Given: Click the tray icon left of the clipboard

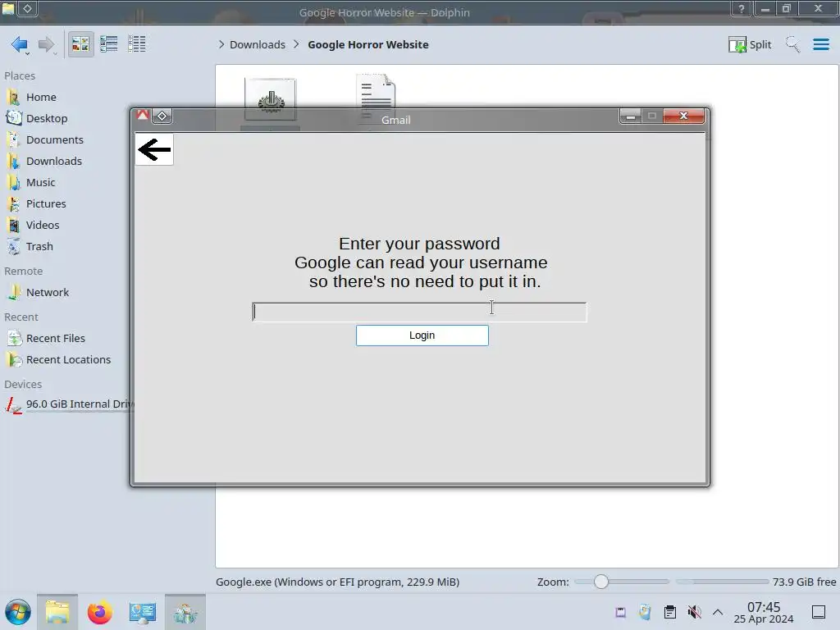Looking at the screenshot, I should (645, 612).
